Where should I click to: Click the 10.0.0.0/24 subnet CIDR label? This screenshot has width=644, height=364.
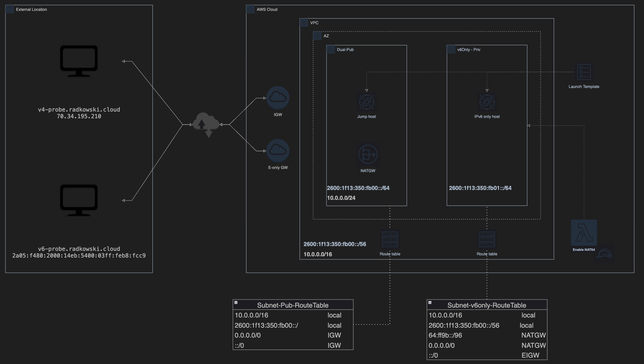pyautogui.click(x=341, y=198)
